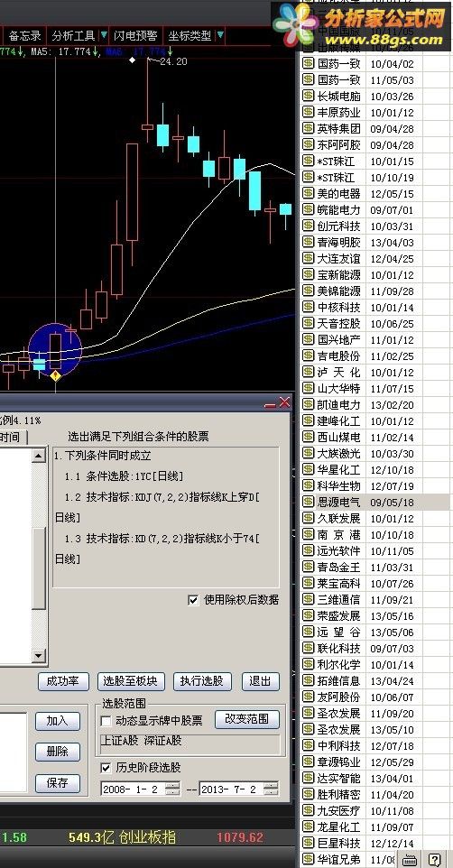Close the stock selection dialog with X
The width and height of the screenshot is (453, 868).
(x=284, y=402)
